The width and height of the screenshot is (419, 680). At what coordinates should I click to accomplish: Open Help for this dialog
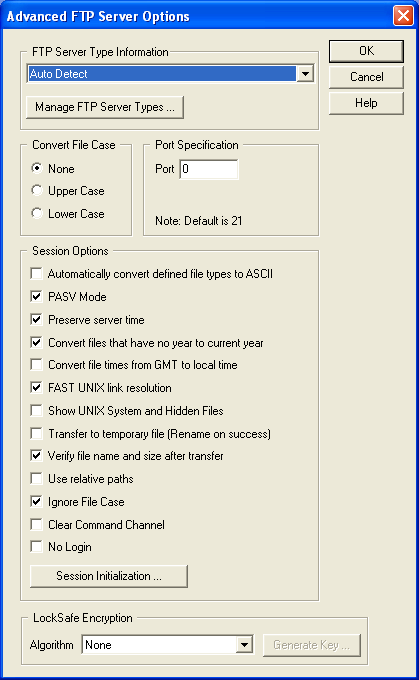pos(366,103)
